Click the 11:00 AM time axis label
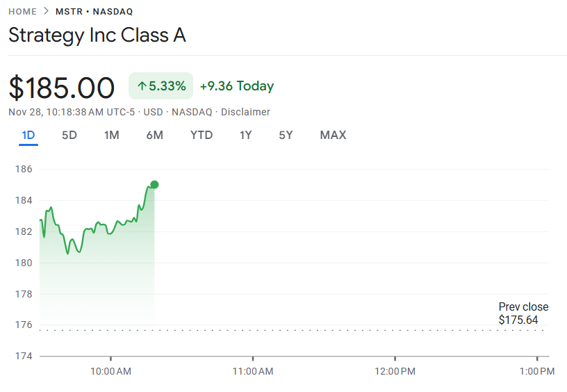Viewport: 567px width, 392px height. click(x=253, y=371)
